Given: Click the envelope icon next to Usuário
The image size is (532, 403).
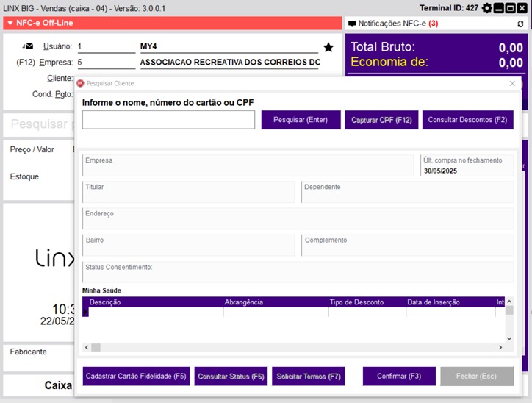Looking at the screenshot, I should 28,46.
